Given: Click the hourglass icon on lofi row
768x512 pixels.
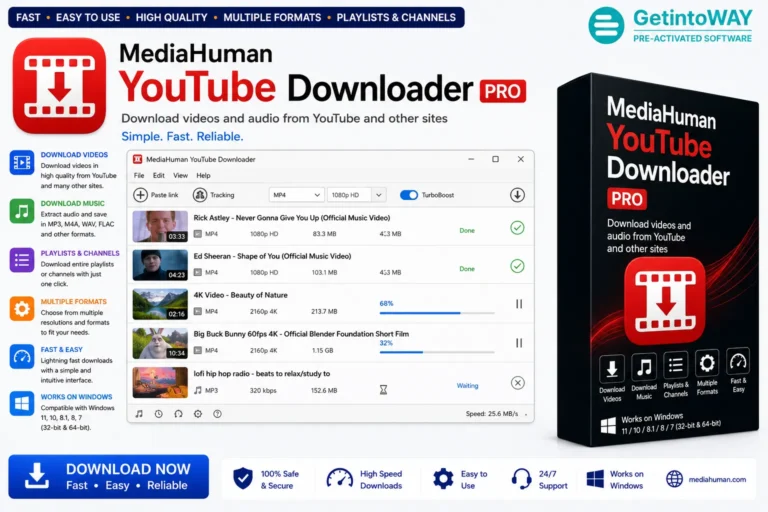Looking at the screenshot, I should tap(384, 390).
